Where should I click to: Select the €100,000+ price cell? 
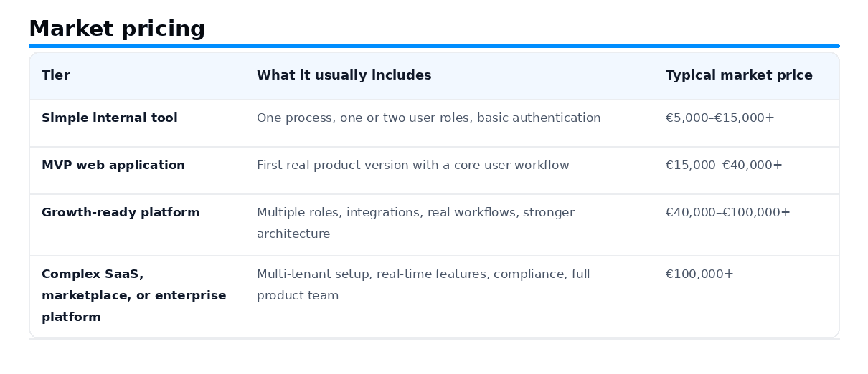pyautogui.click(x=699, y=274)
